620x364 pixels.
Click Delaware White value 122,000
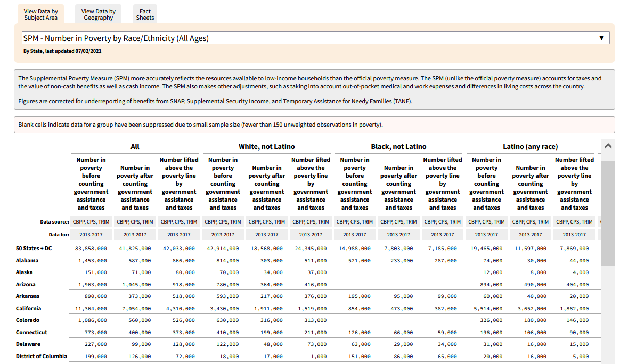pos(227,345)
